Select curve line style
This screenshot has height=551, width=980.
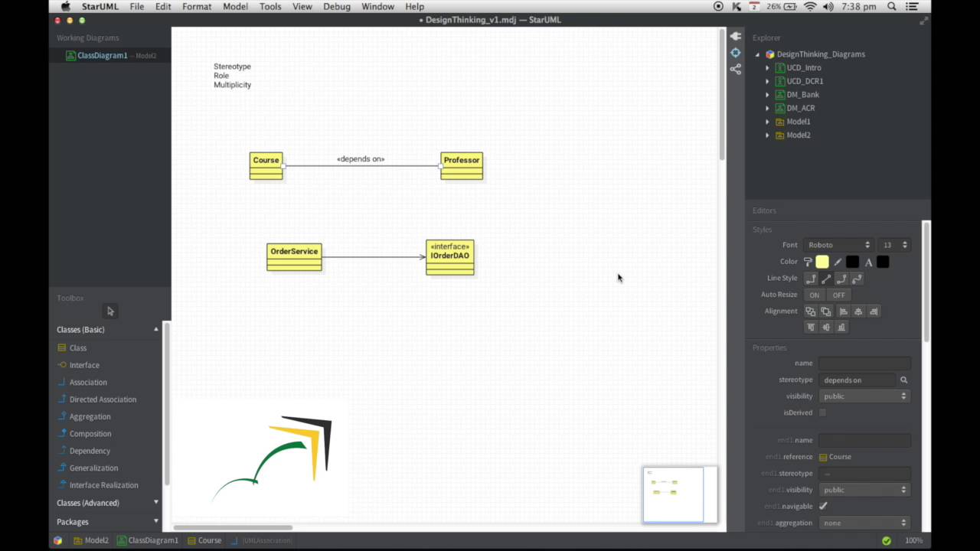tap(857, 279)
